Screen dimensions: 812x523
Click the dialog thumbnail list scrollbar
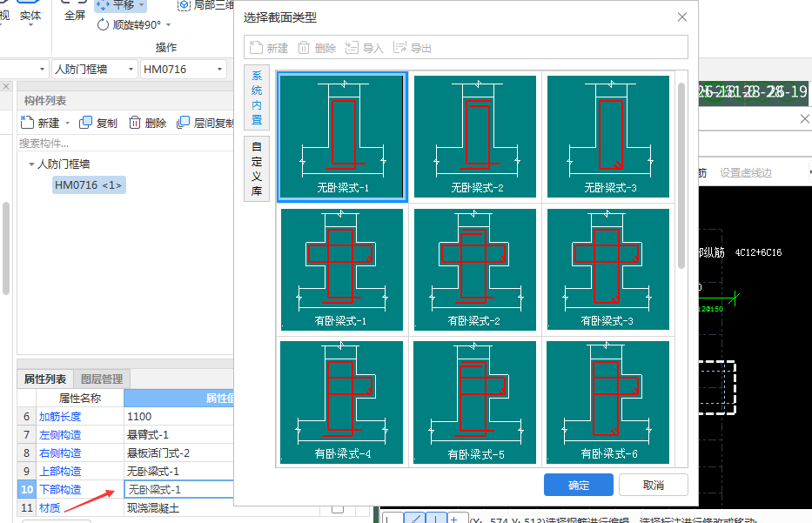681,176
